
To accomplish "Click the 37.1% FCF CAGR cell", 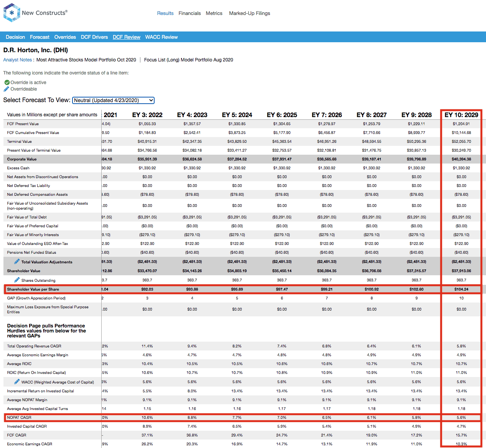I will [x=147, y=435].
